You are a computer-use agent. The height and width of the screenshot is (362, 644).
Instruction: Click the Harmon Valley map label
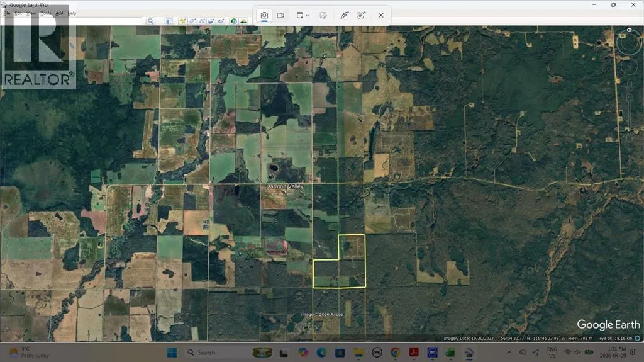(x=285, y=187)
